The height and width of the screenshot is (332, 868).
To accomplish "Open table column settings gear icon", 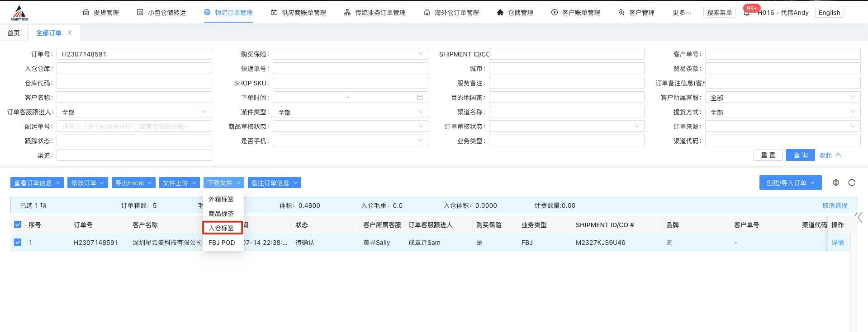I will click(836, 182).
